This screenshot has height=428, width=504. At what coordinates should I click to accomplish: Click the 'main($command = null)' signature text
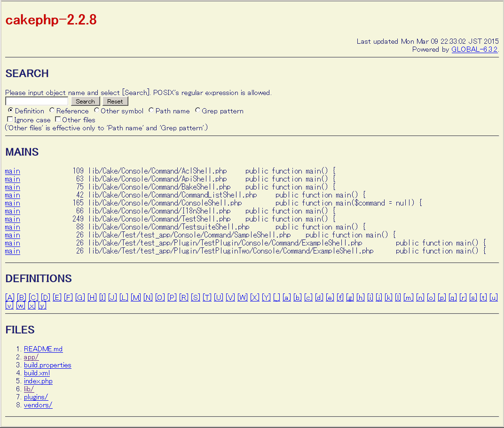click(x=375, y=203)
